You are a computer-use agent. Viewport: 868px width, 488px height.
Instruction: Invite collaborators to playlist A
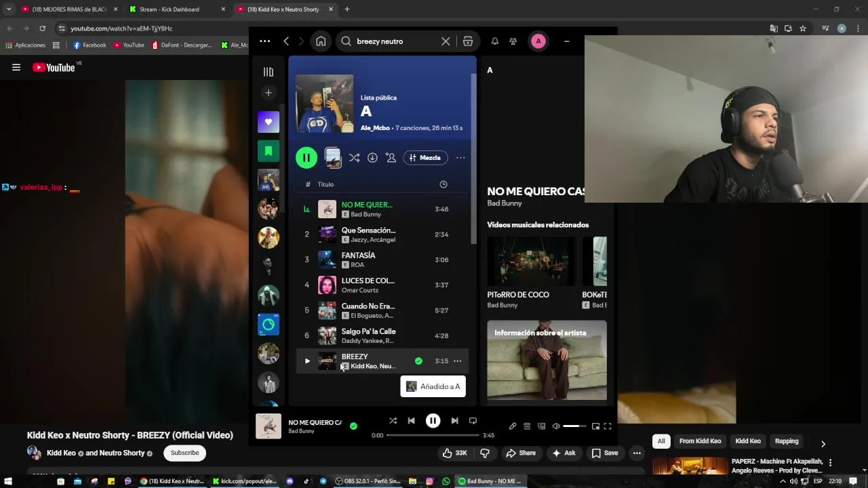tap(391, 158)
